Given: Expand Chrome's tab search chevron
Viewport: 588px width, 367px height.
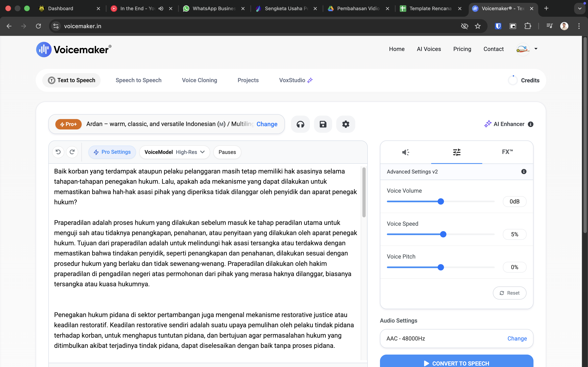Looking at the screenshot, I should coord(579,9).
